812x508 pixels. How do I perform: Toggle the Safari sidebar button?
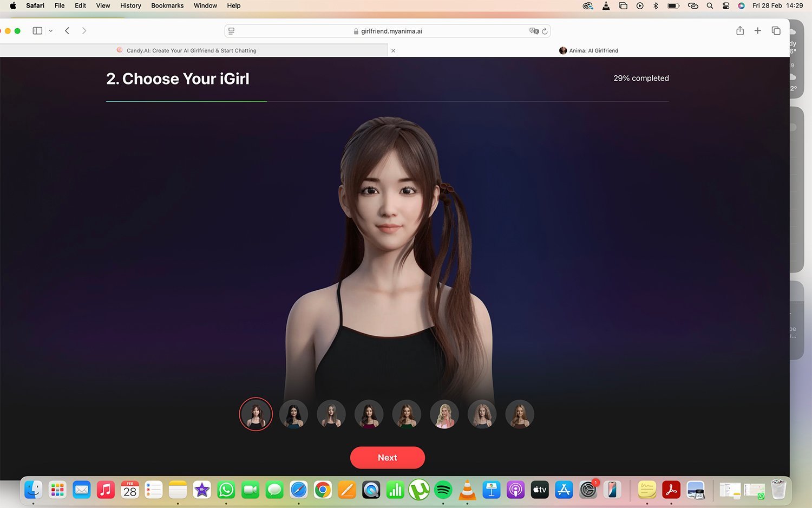pyautogui.click(x=37, y=31)
